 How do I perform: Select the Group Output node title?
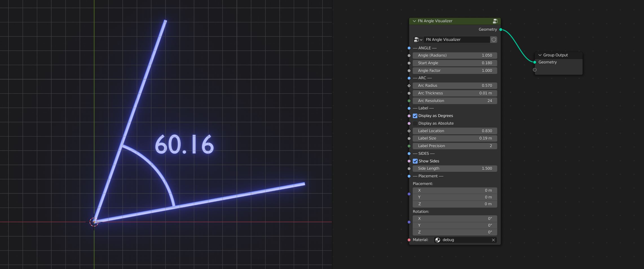[x=555, y=55]
